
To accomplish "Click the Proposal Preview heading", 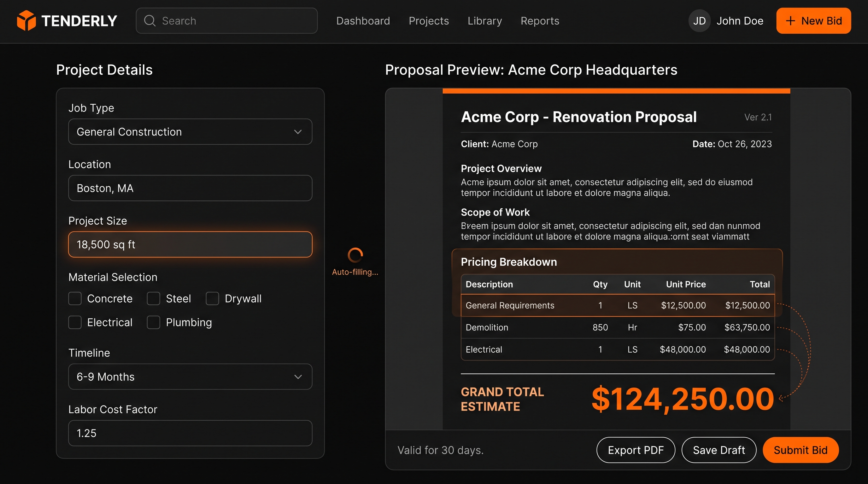I will click(x=531, y=70).
